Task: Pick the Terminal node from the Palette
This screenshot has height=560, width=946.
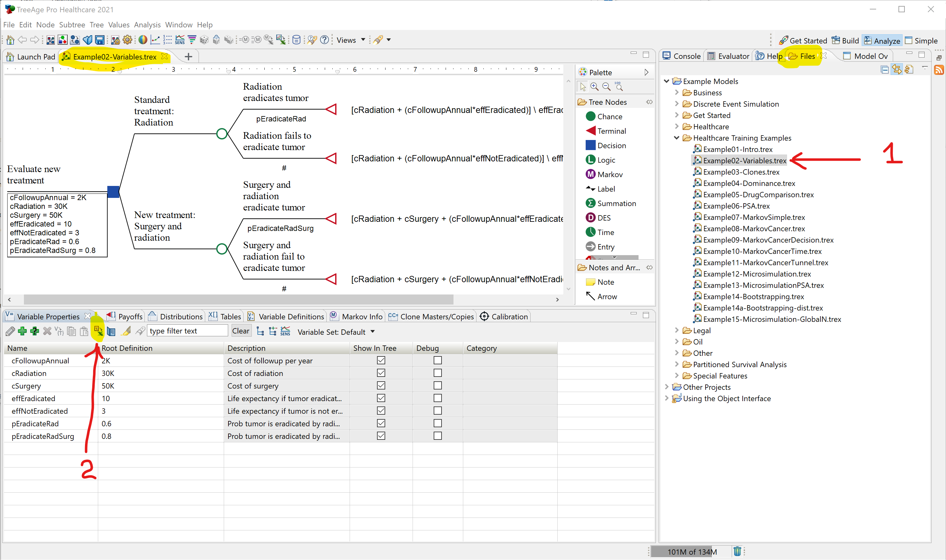Action: pyautogui.click(x=611, y=131)
